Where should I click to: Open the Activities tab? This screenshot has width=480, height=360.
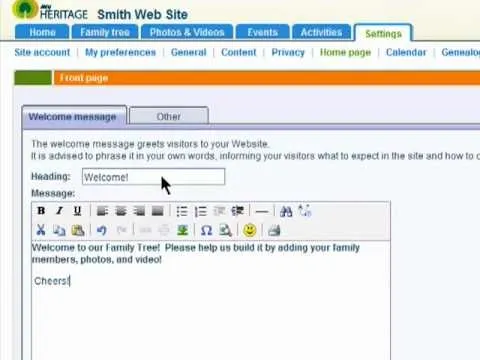click(x=321, y=32)
